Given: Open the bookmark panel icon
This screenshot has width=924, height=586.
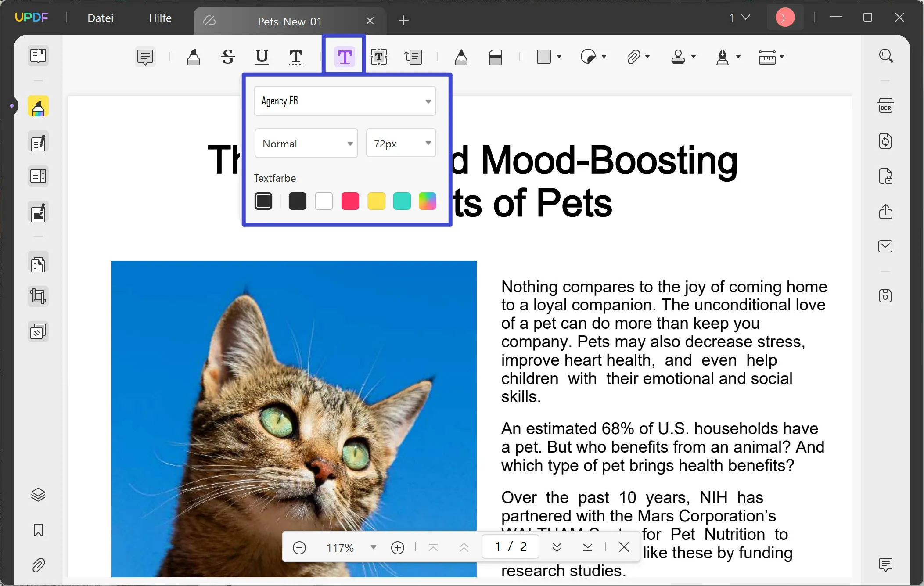Looking at the screenshot, I should click(38, 530).
